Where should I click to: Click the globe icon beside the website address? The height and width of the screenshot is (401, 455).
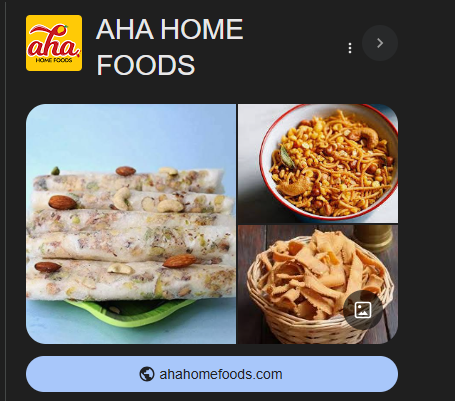tap(147, 374)
